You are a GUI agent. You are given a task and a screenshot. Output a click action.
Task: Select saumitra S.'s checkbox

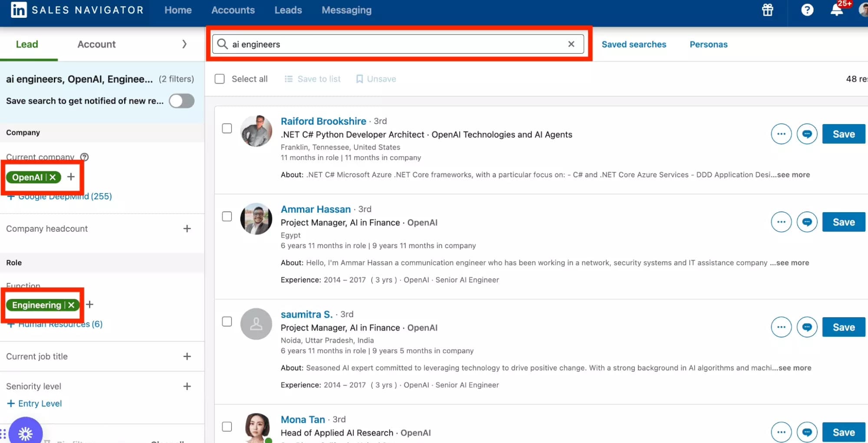tap(227, 322)
